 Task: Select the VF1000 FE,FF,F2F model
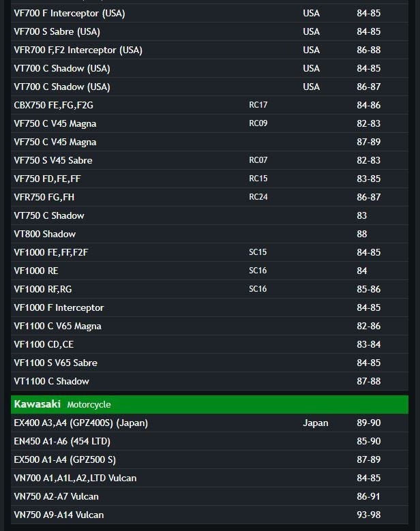point(51,252)
